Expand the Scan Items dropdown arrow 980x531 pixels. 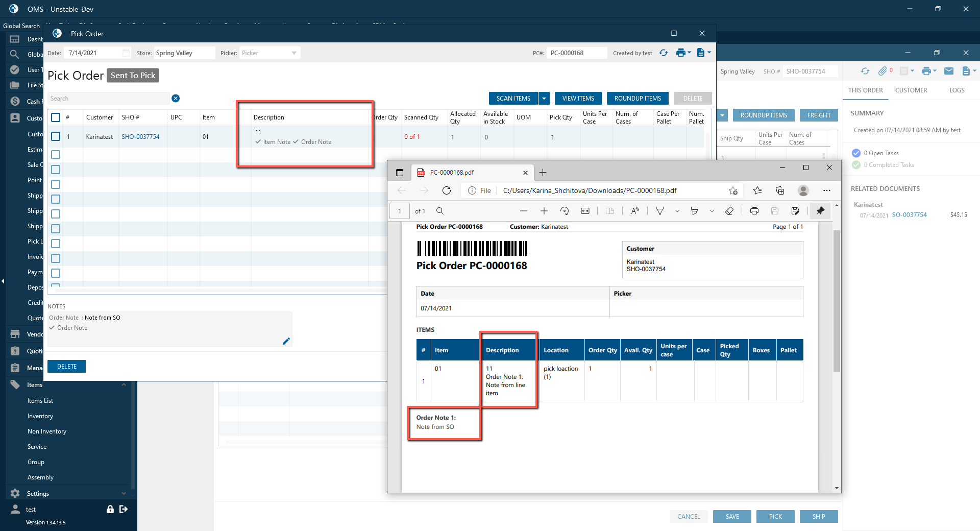544,99
